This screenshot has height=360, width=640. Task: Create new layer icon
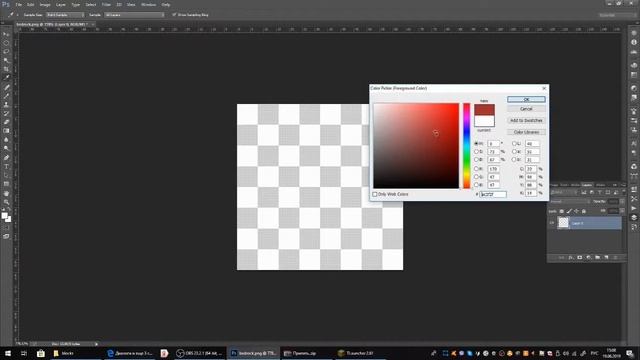coord(606,258)
